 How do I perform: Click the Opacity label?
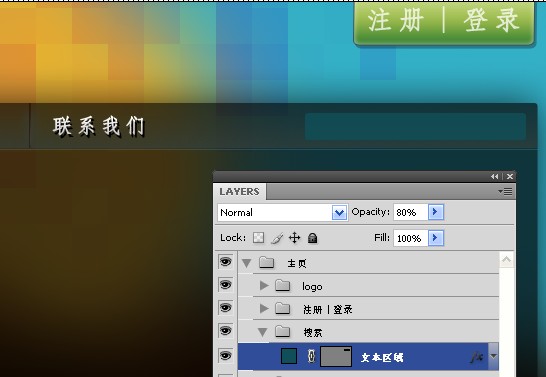click(370, 212)
